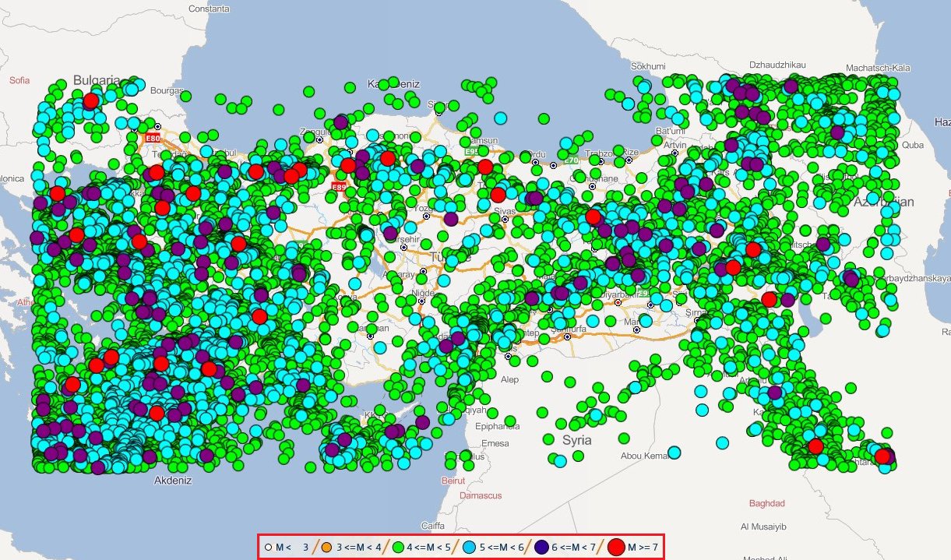Click the Constanta city label
This screenshot has width=951, height=560.
click(x=210, y=9)
